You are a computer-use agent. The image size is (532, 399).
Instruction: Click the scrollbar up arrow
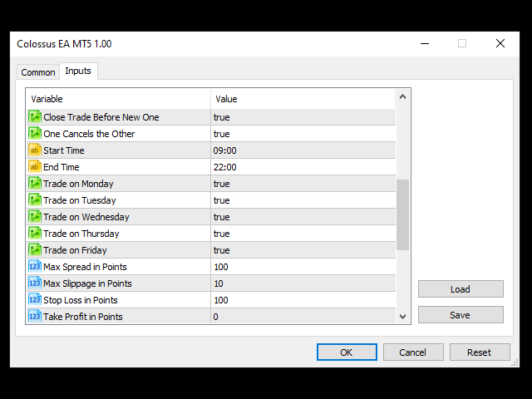[x=402, y=97]
